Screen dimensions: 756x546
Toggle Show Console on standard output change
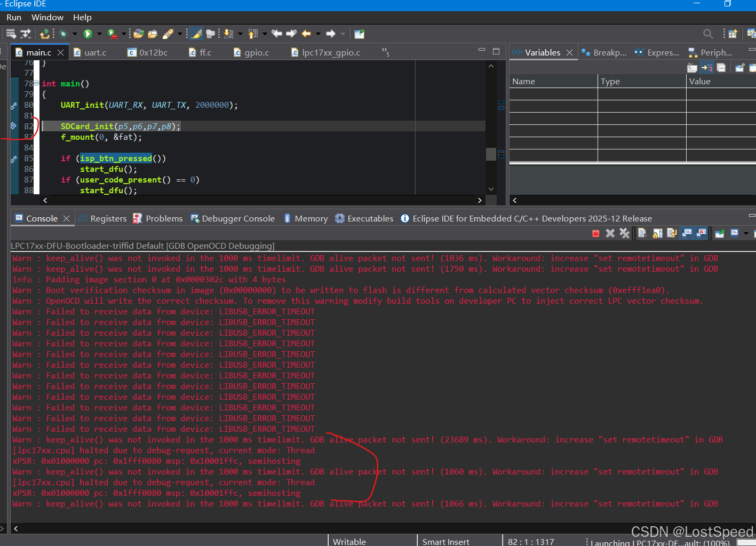point(687,233)
